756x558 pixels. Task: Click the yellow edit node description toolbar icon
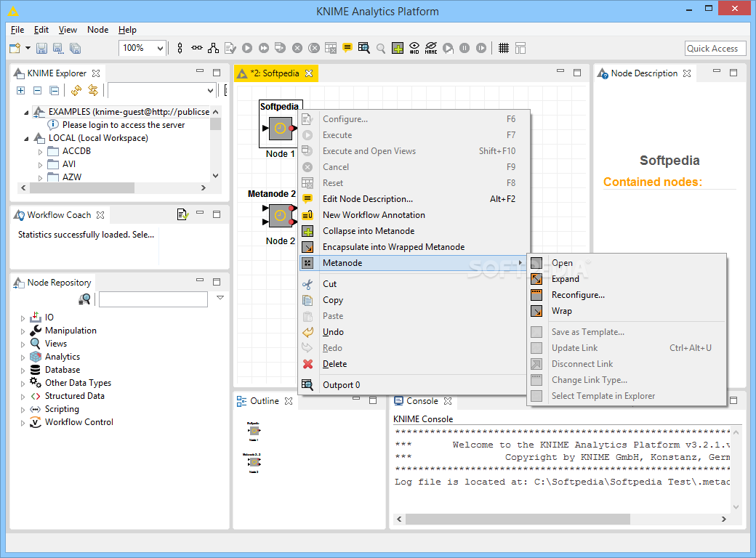click(347, 48)
